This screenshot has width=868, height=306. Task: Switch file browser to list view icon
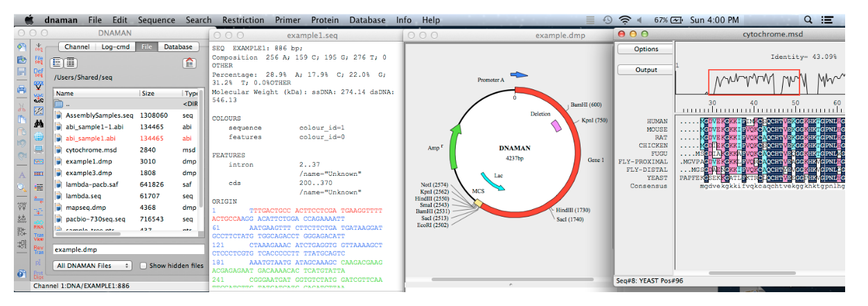pyautogui.click(x=57, y=62)
